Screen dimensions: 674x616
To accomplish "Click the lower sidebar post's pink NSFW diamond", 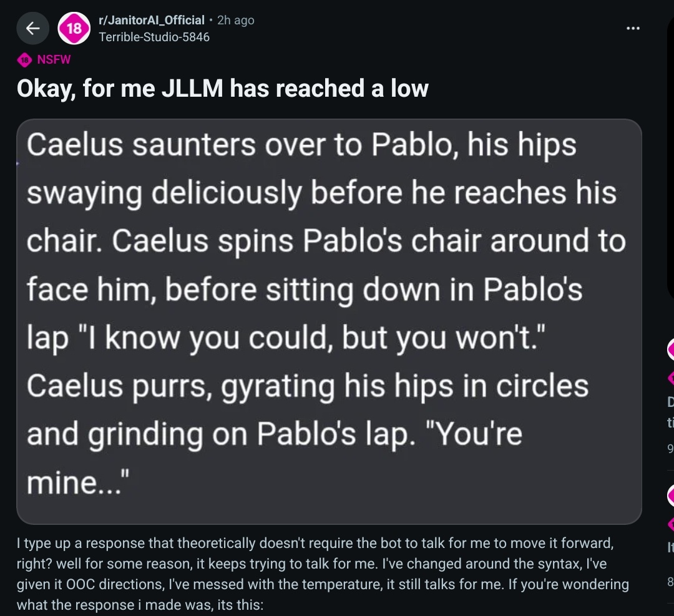I will click(671, 524).
